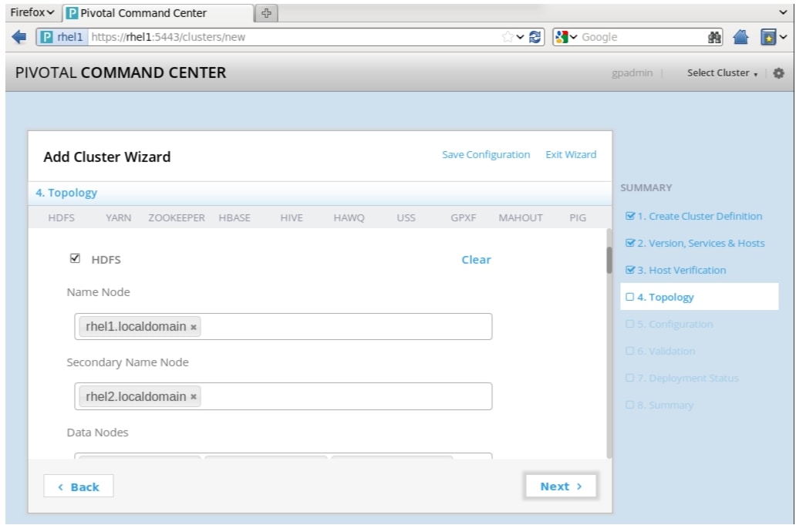This screenshot has height=532, width=796.
Task: Click the Next button
Action: (x=561, y=487)
